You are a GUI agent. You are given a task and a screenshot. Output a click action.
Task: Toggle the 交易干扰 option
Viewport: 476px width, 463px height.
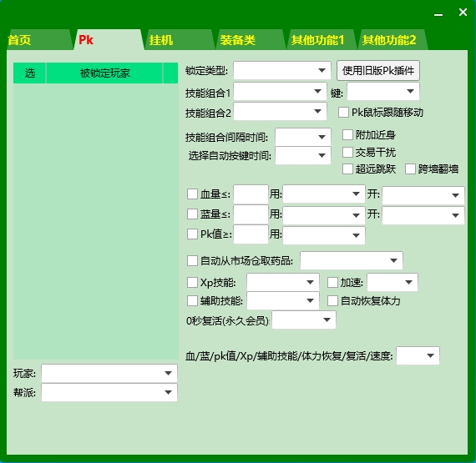[x=347, y=152]
